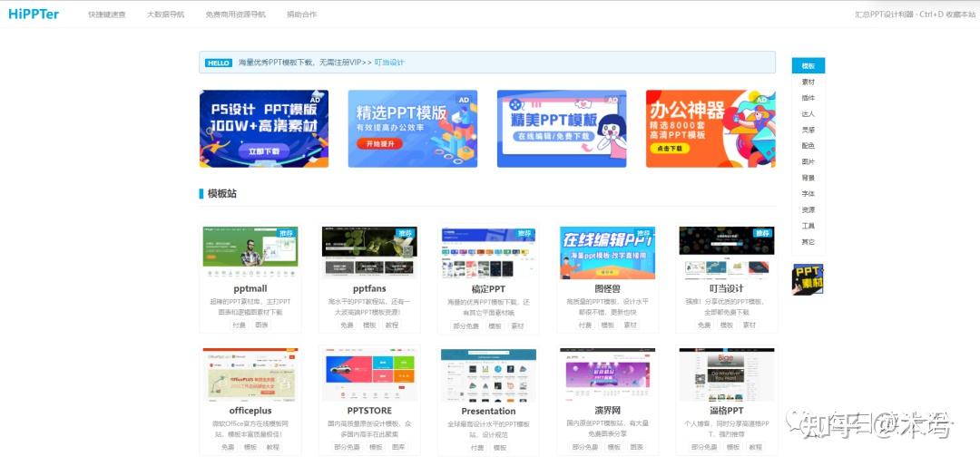Viewport: 980px width, 466px height.
Task: Click the 图怪兽 title link
Action: tap(607, 288)
